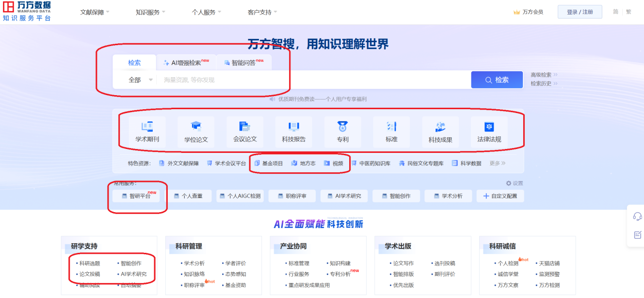
Task: Click the 科学数据 icon
Action: 455,164
